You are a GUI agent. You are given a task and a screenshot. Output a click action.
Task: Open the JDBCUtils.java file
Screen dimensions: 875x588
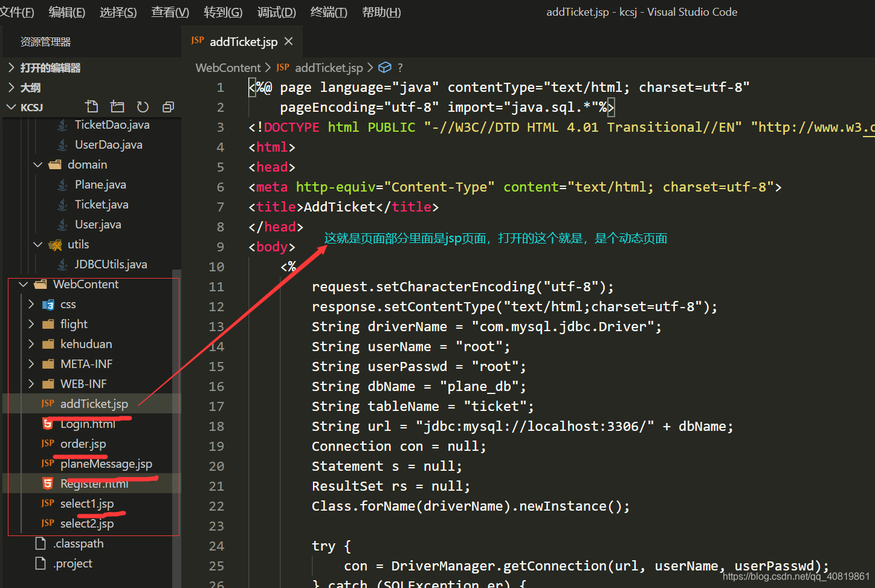[111, 264]
